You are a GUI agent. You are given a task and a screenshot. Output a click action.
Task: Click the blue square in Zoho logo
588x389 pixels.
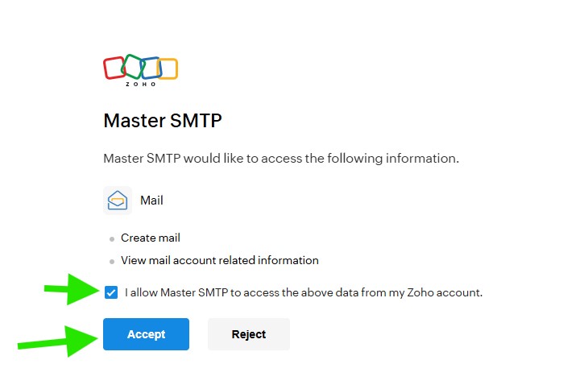(x=151, y=68)
